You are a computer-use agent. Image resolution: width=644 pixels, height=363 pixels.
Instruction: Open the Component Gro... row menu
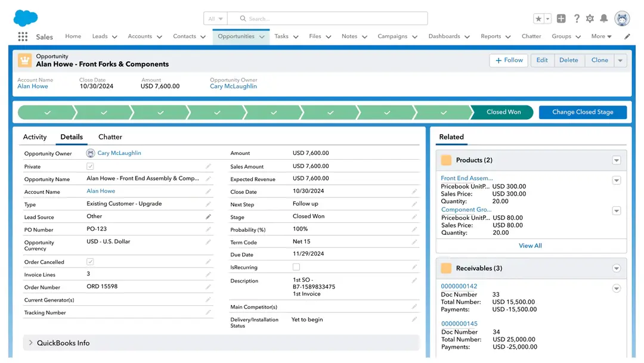[x=617, y=210]
